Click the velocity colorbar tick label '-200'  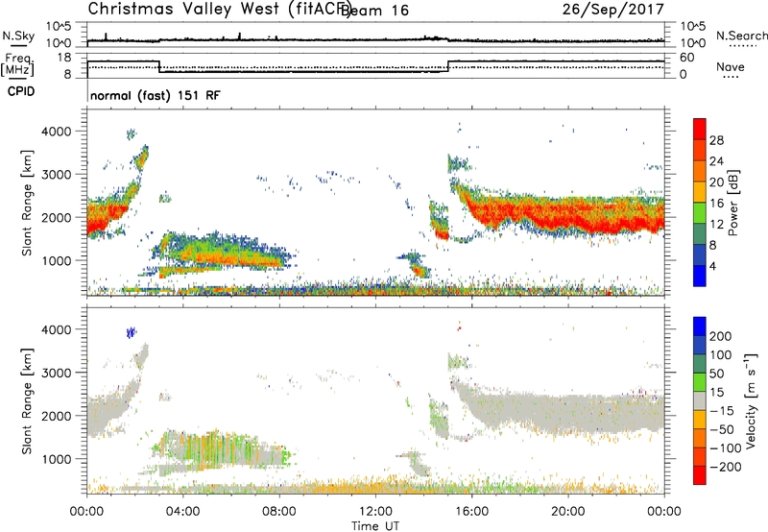click(726, 467)
